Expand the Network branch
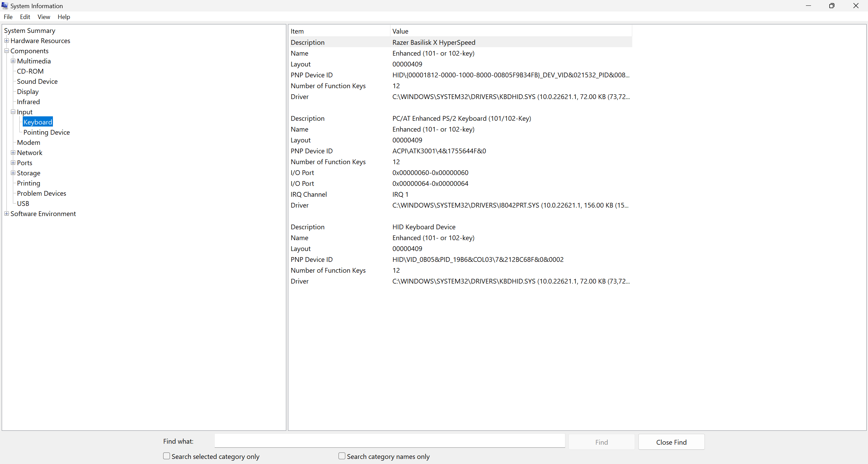 click(x=13, y=153)
